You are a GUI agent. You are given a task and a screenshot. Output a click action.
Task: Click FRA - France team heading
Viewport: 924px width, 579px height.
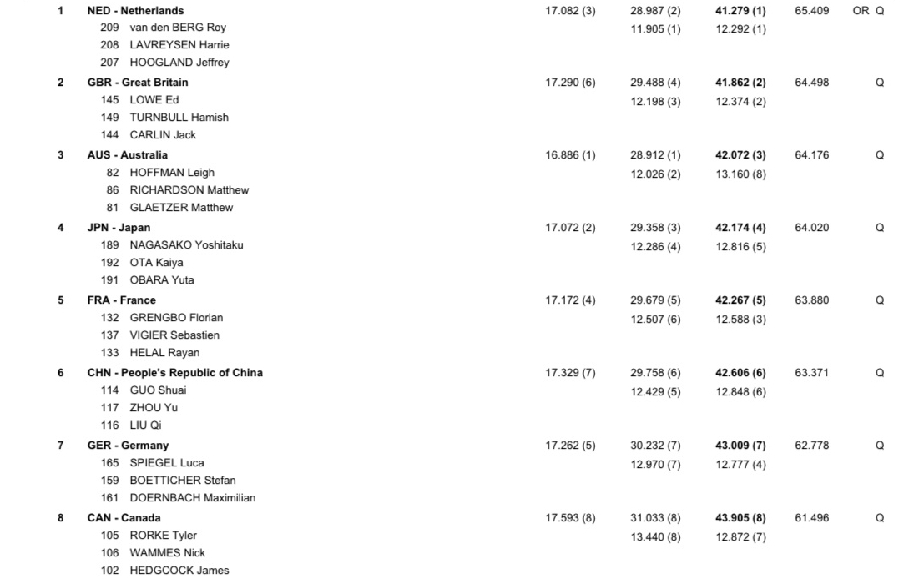pyautogui.click(x=121, y=300)
